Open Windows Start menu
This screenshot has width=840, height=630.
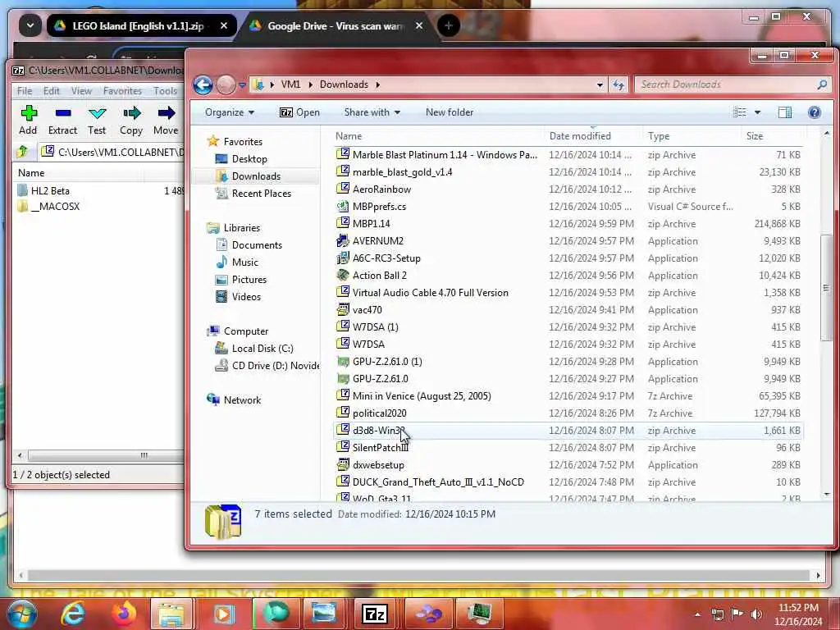coord(22,614)
